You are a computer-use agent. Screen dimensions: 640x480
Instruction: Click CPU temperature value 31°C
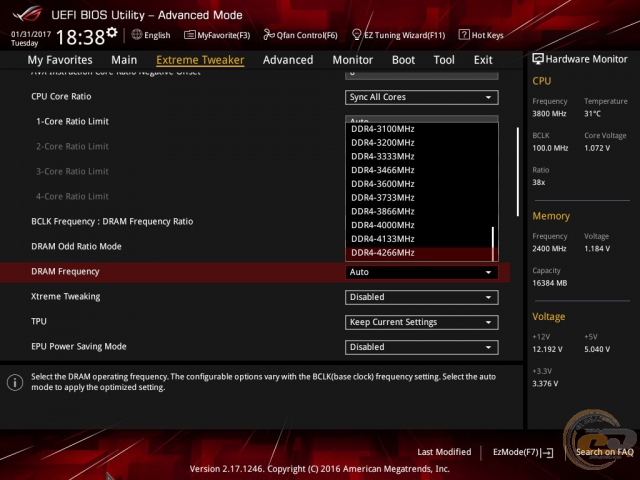click(592, 114)
